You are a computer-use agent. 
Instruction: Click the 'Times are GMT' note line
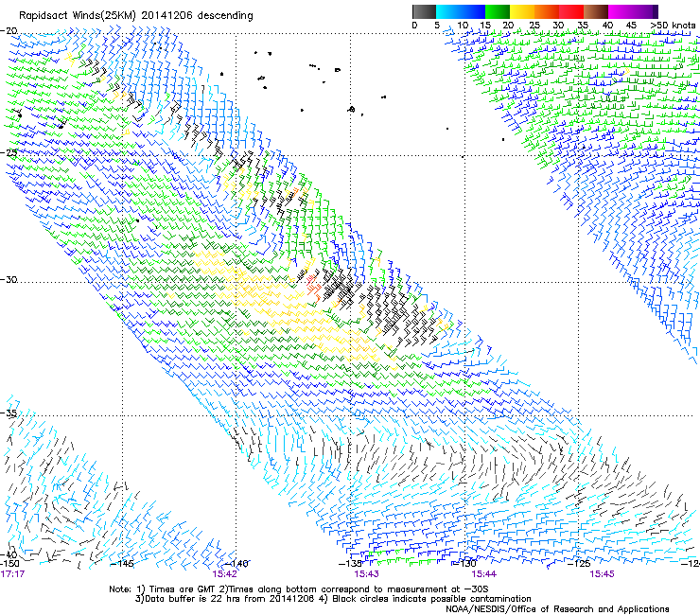(299, 589)
